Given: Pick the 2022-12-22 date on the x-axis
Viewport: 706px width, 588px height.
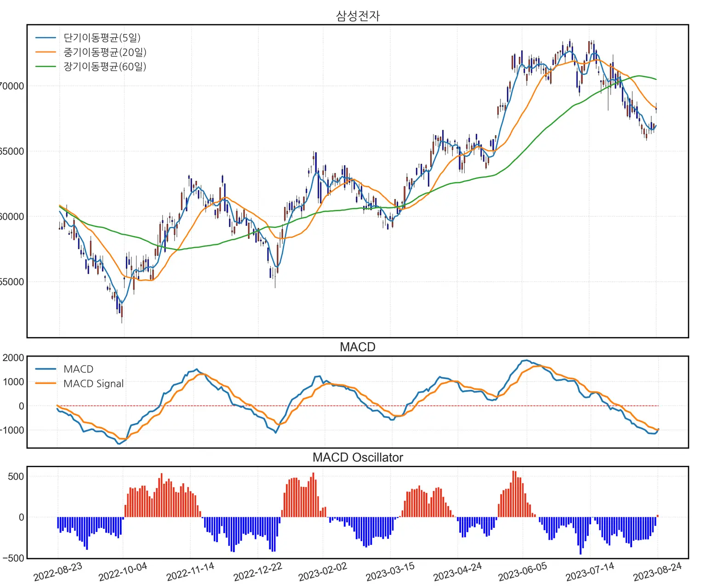Looking at the screenshot, I should [257, 572].
